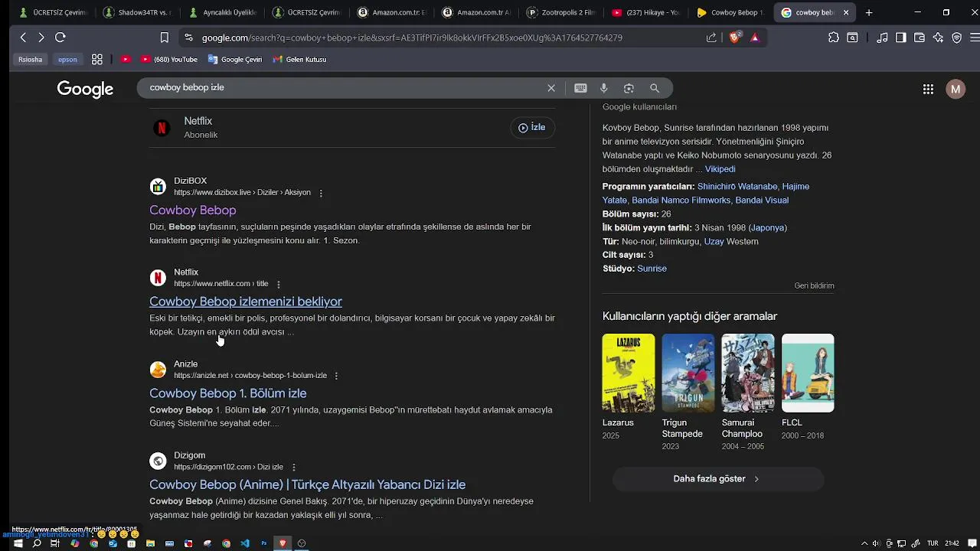980x551 pixels.
Task: Bookmark this page via bookmark icon
Action: point(164,37)
